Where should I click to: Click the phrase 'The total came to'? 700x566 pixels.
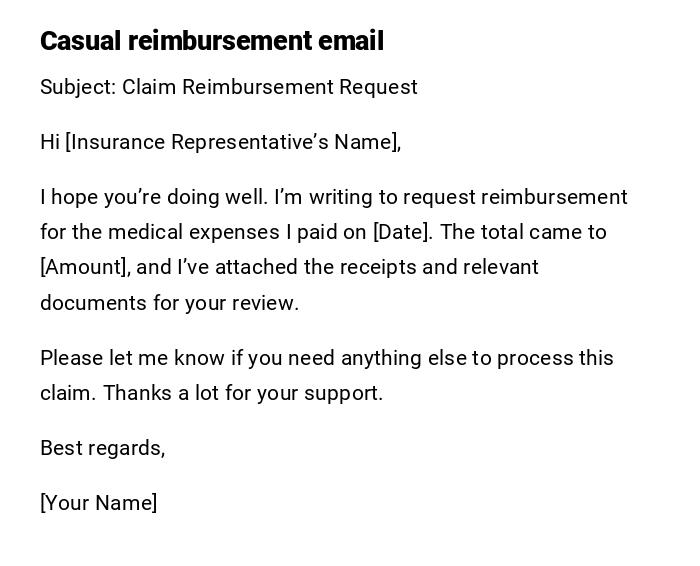click(x=523, y=232)
